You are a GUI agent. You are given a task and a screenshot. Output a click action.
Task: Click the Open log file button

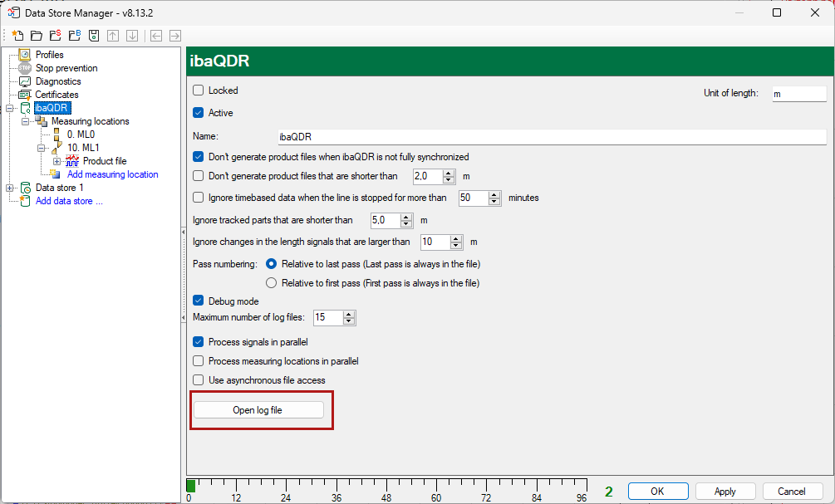point(258,410)
